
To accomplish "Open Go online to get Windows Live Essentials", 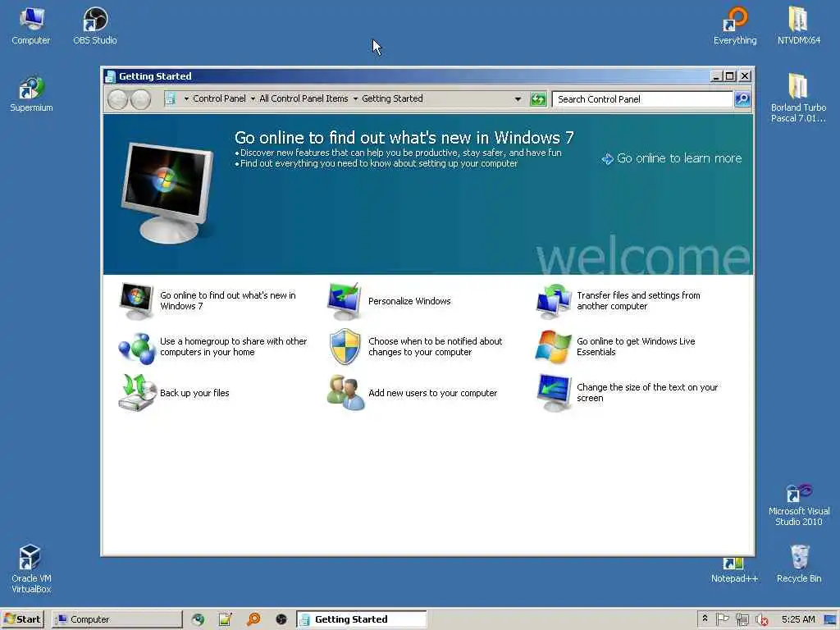I will click(x=636, y=347).
